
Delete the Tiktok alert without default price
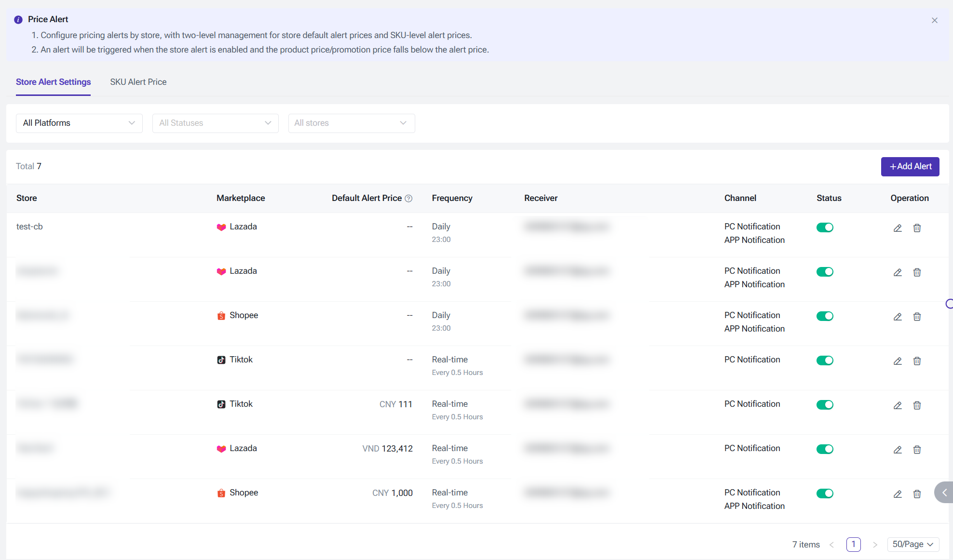[x=917, y=361]
